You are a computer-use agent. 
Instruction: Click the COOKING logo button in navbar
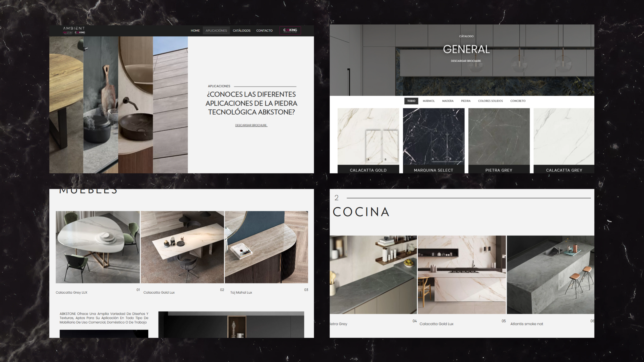click(290, 30)
